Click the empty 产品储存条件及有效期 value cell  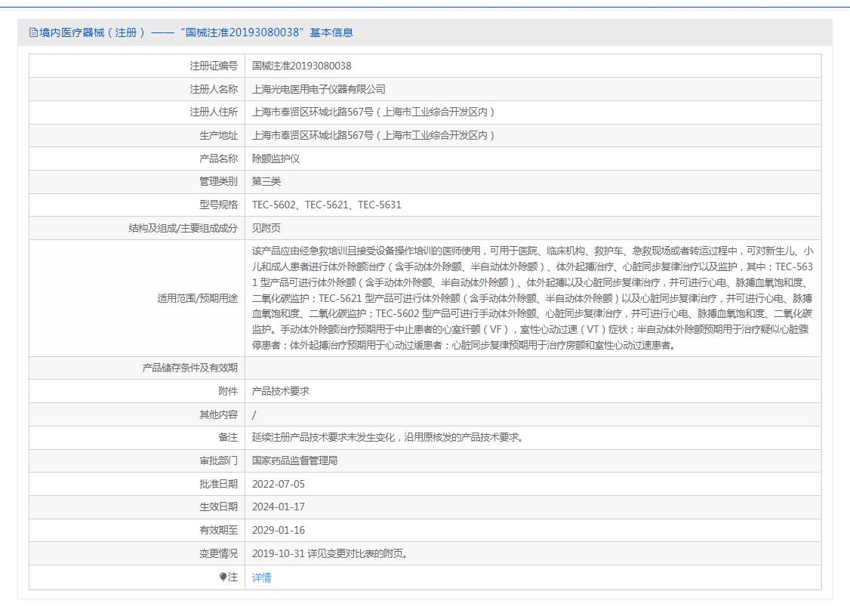pos(532,368)
